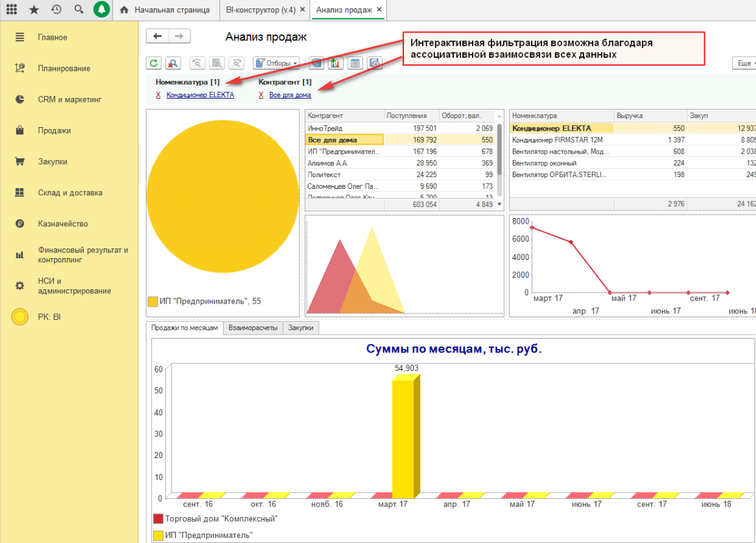Viewport: 756px width, 543px height.
Task: Open the history clock icon
Action: pos(56,10)
